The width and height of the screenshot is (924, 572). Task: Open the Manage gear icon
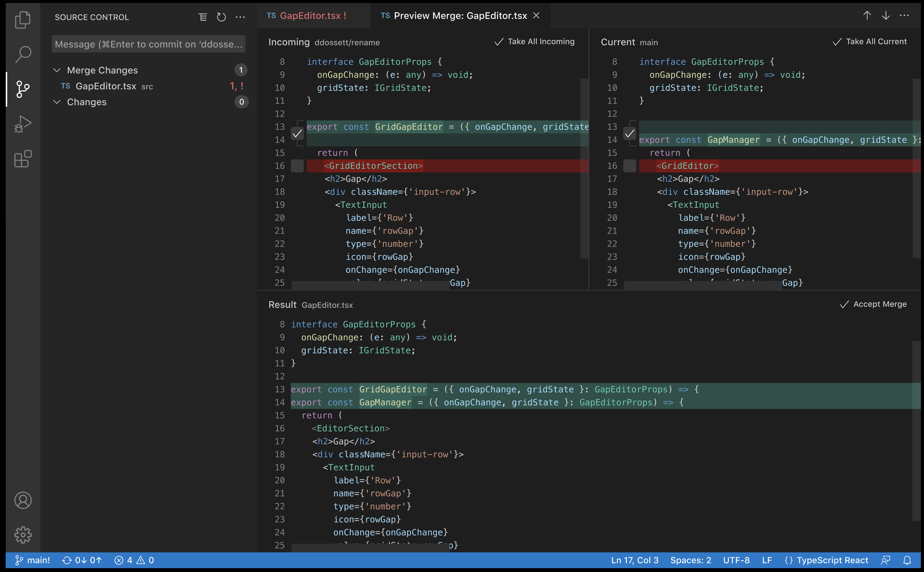coord(23,535)
